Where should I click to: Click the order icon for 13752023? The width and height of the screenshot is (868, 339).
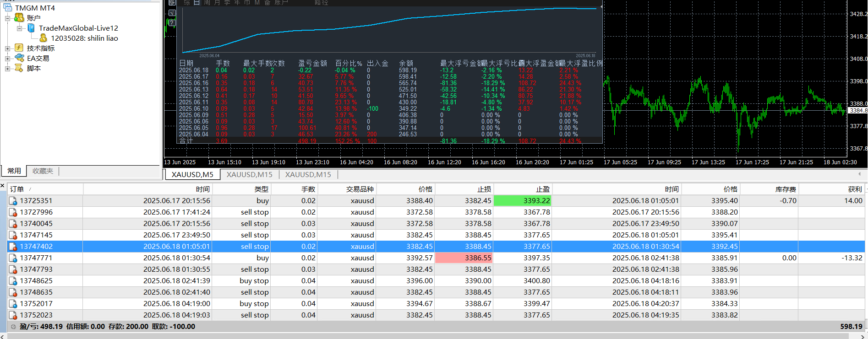coord(13,315)
